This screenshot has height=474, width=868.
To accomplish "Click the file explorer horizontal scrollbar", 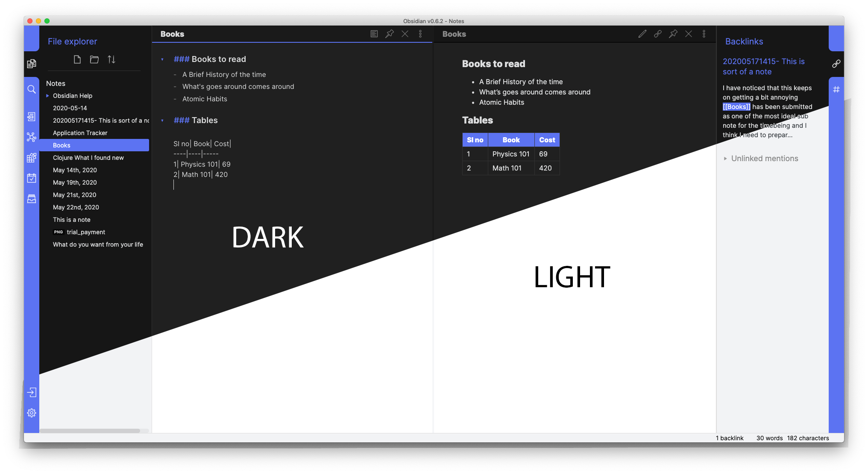I will pos(90,431).
